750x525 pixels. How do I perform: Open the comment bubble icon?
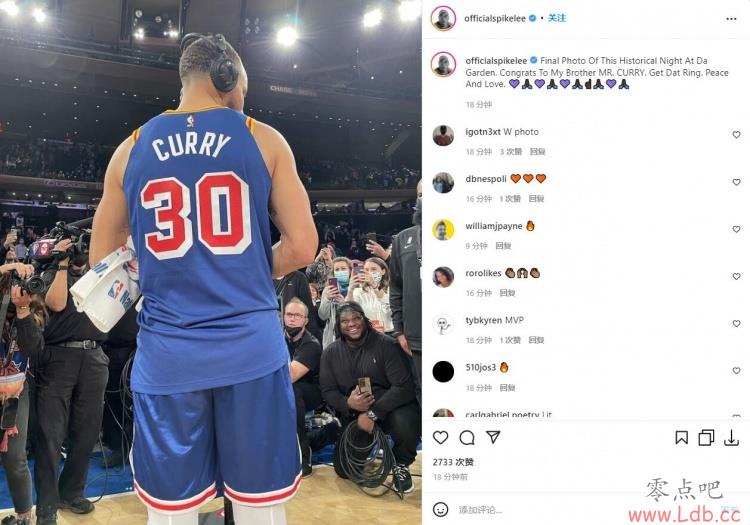click(466, 438)
